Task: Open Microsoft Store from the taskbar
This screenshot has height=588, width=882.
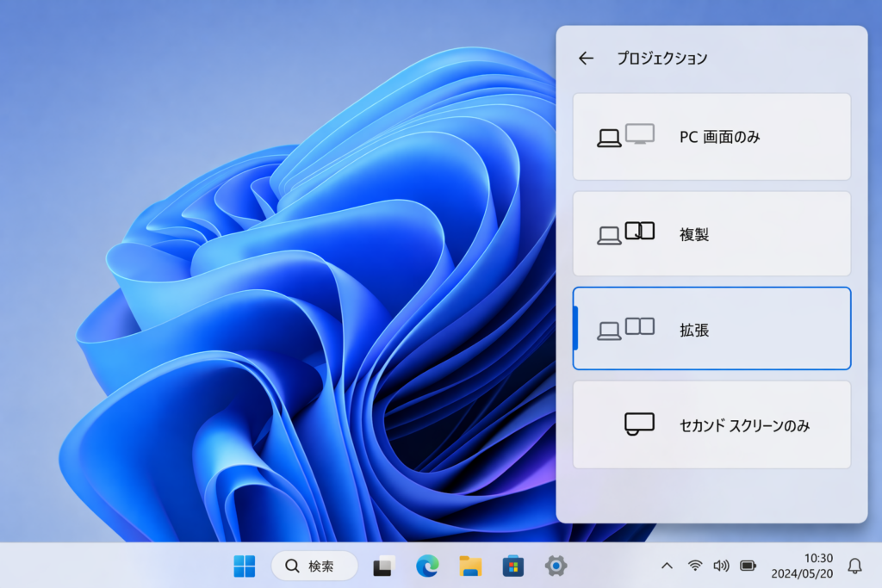Action: 513,566
